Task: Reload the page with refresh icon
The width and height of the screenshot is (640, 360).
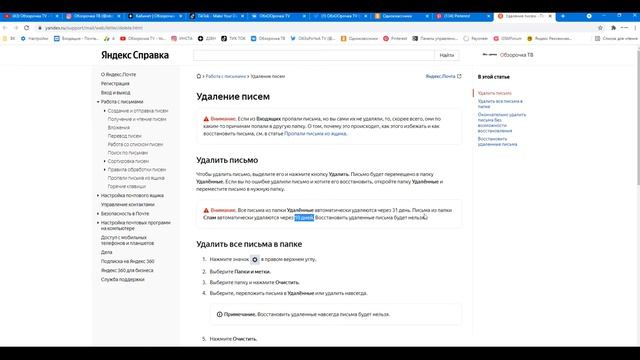Action: 27,28
